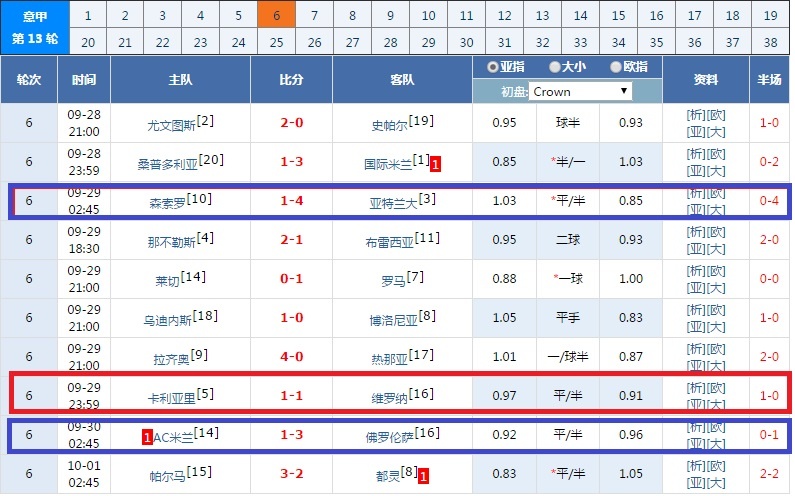Open team link 都灵

pyautogui.click(x=388, y=477)
